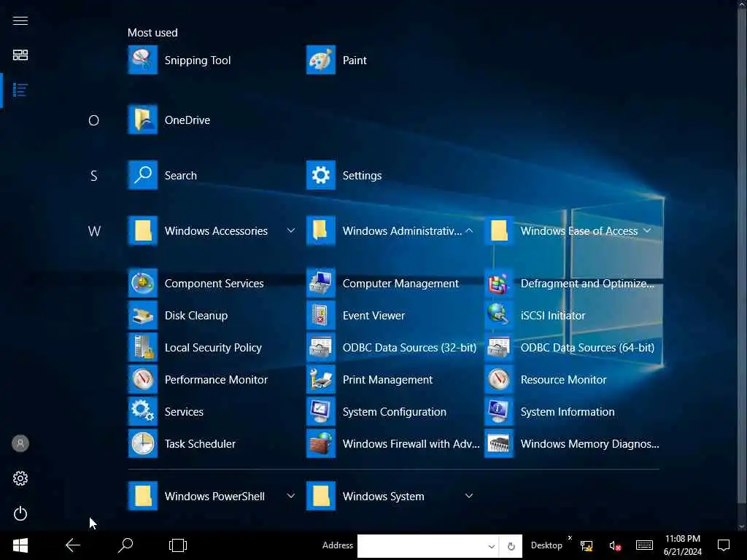
Task: Select the All apps list view
Action: pos(20,90)
